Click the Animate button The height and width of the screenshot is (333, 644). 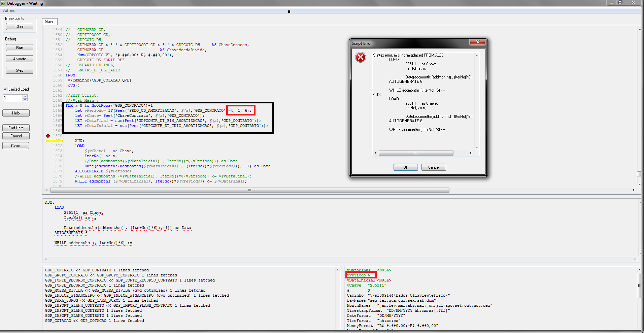20,59
